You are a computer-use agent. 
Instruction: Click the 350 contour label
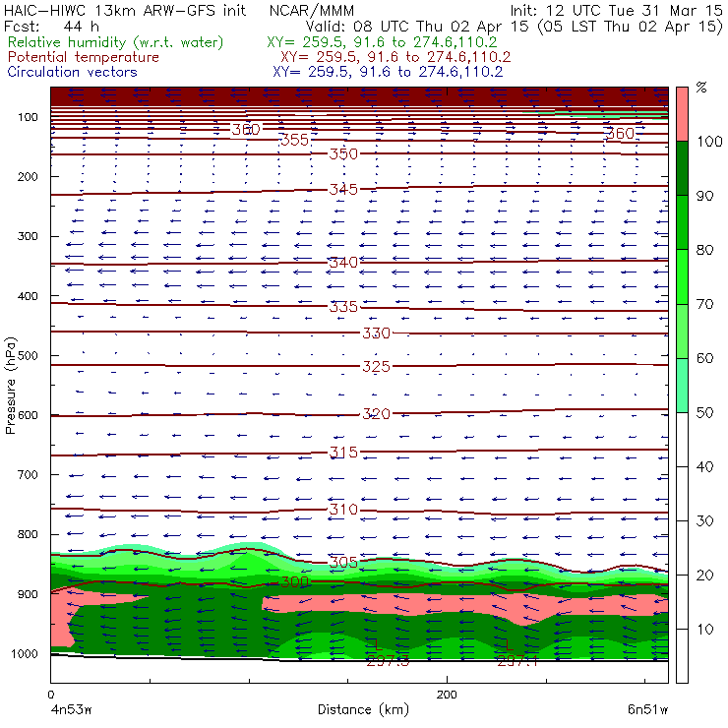343,154
